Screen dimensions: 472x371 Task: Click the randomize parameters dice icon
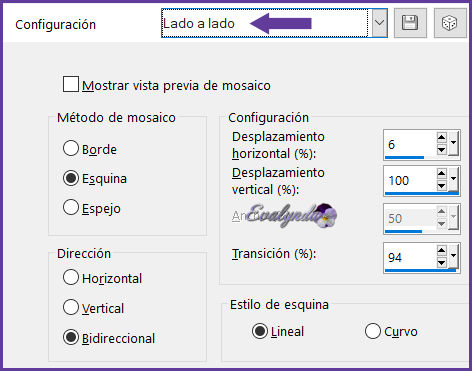tap(449, 23)
